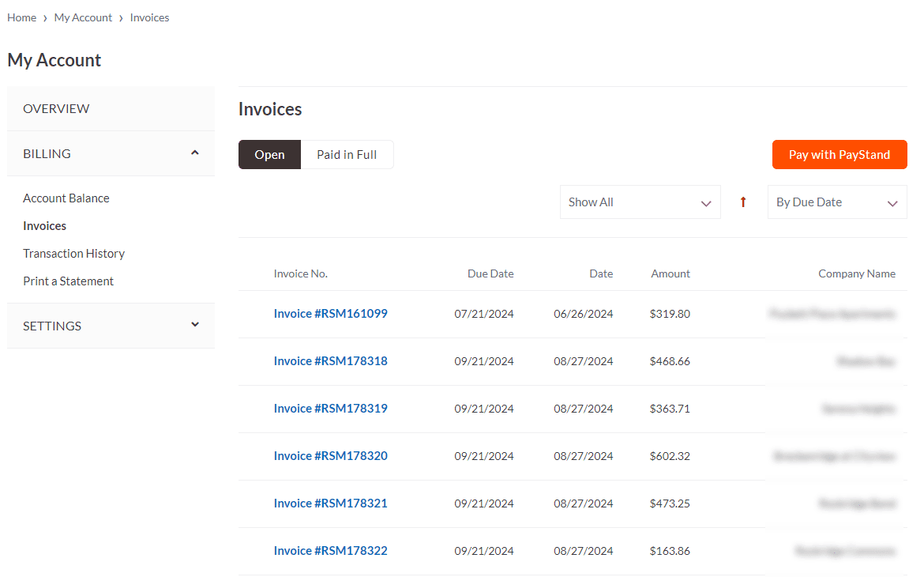The height and width of the screenshot is (577, 924).
Task: Click the Company Name column header
Action: click(857, 273)
